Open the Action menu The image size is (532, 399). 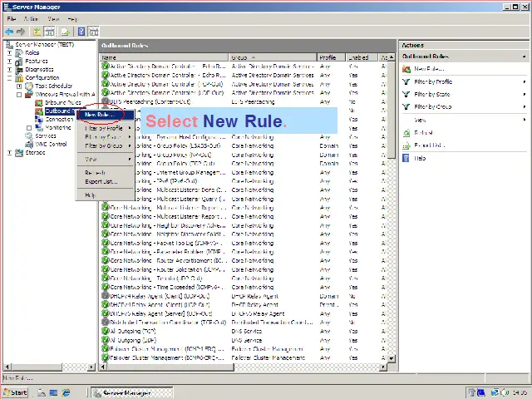31,19
